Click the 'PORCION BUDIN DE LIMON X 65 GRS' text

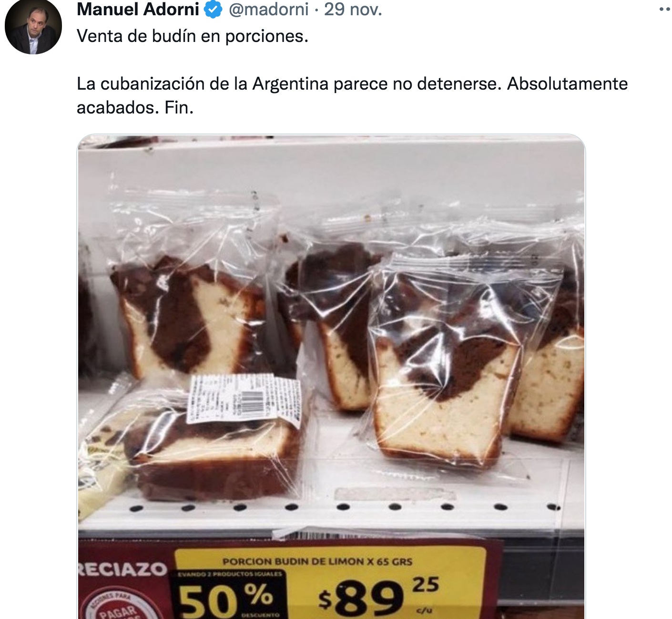tap(317, 562)
